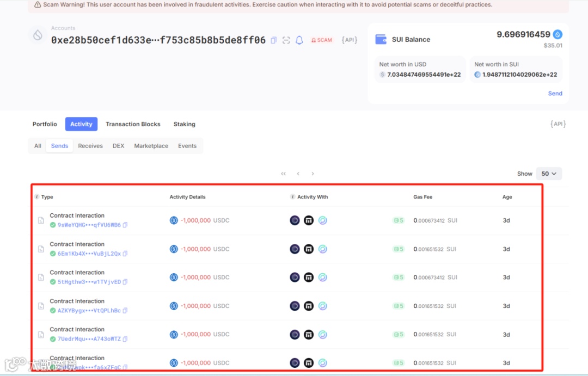Click the dark circle icon in 9sWeYQHG row
The image size is (588, 376).
coord(295,220)
